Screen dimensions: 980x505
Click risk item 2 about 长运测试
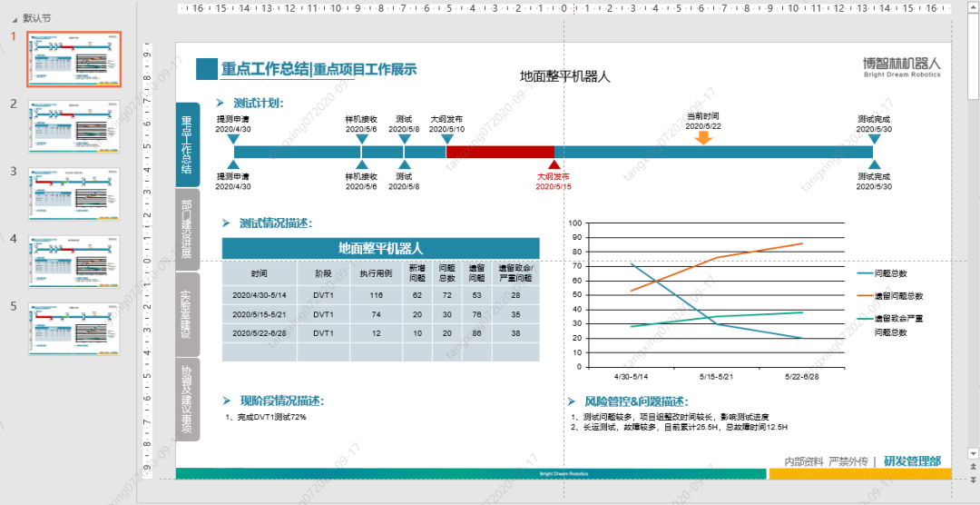point(680,428)
